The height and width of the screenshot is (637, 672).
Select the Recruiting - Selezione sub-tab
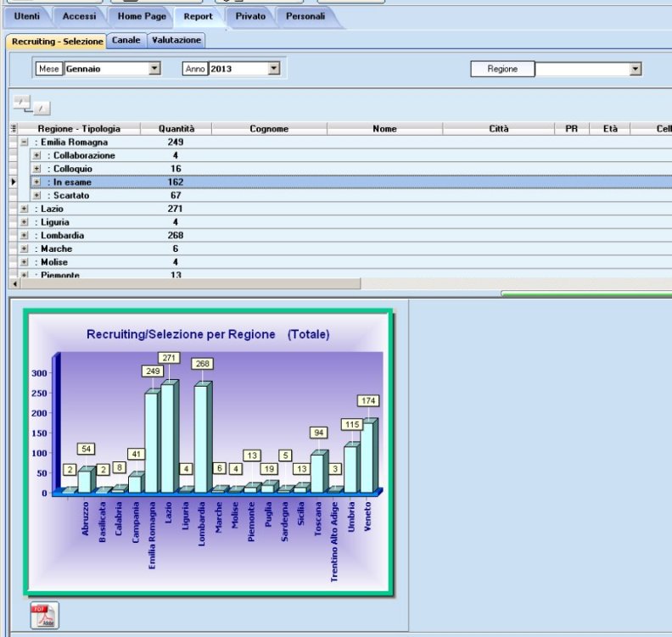(57, 42)
